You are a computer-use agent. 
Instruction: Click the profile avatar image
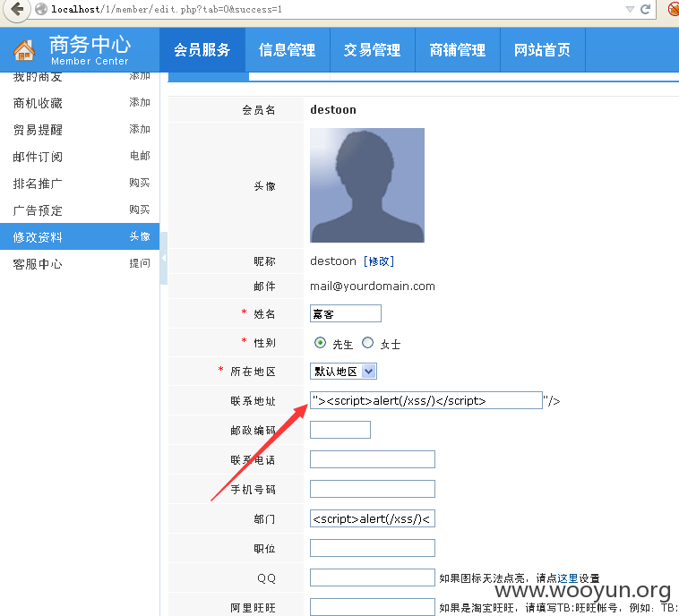point(367,185)
